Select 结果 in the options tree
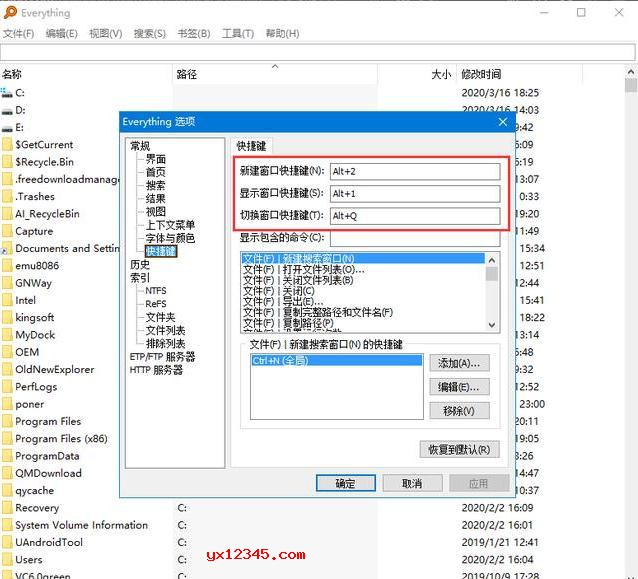Image resolution: width=638 pixels, height=579 pixels. 156,199
